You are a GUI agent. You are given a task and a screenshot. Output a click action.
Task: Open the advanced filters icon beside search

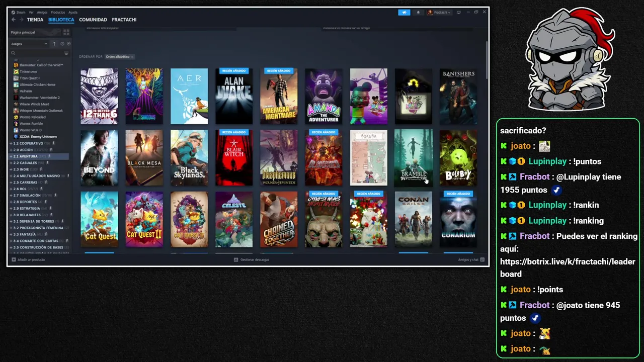pos(66,53)
